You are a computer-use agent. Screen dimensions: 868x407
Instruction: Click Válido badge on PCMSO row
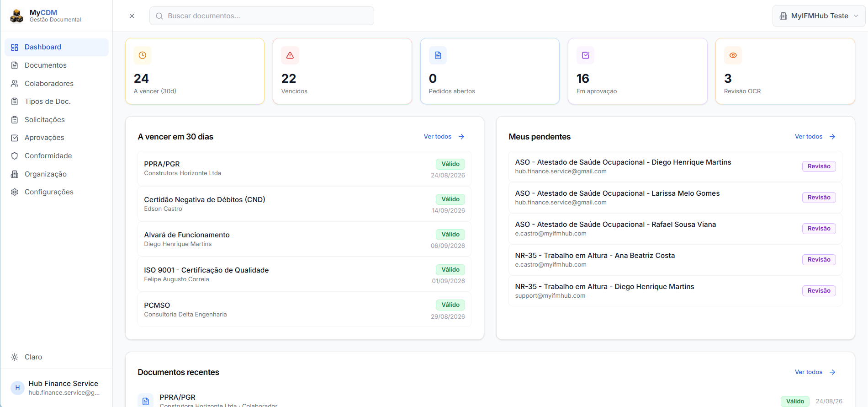[x=450, y=305]
